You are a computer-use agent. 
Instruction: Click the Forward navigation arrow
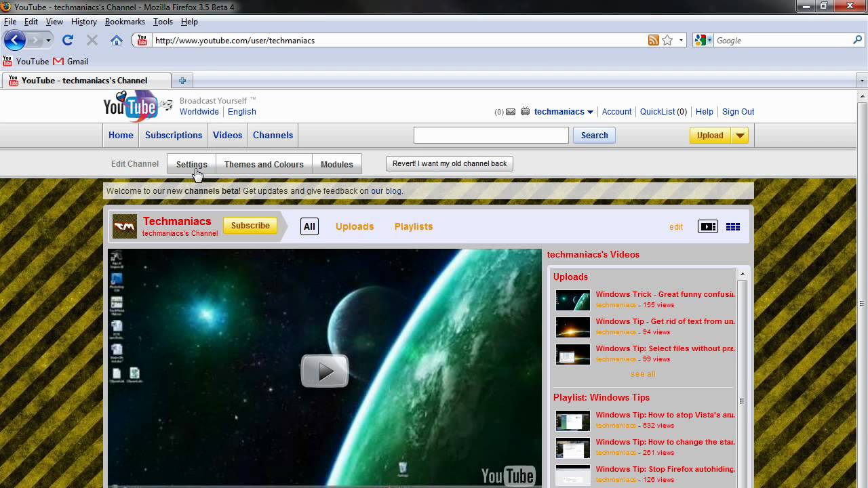[35, 40]
